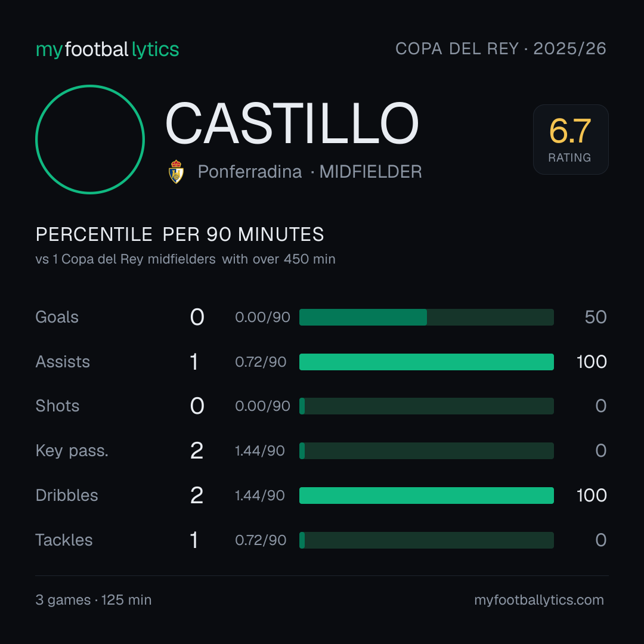Click the 3 games 125 min footer text
This screenshot has width=644, height=644.
(x=94, y=600)
